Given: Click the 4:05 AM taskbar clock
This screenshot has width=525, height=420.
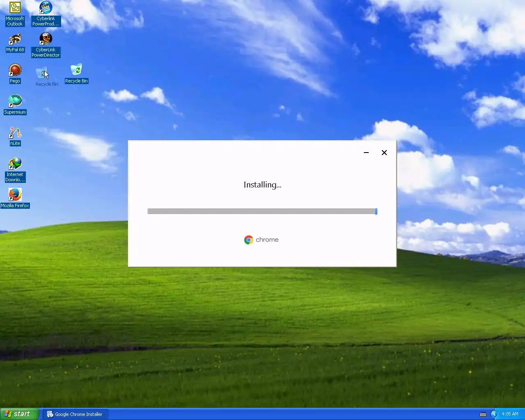Looking at the screenshot, I should [510, 414].
